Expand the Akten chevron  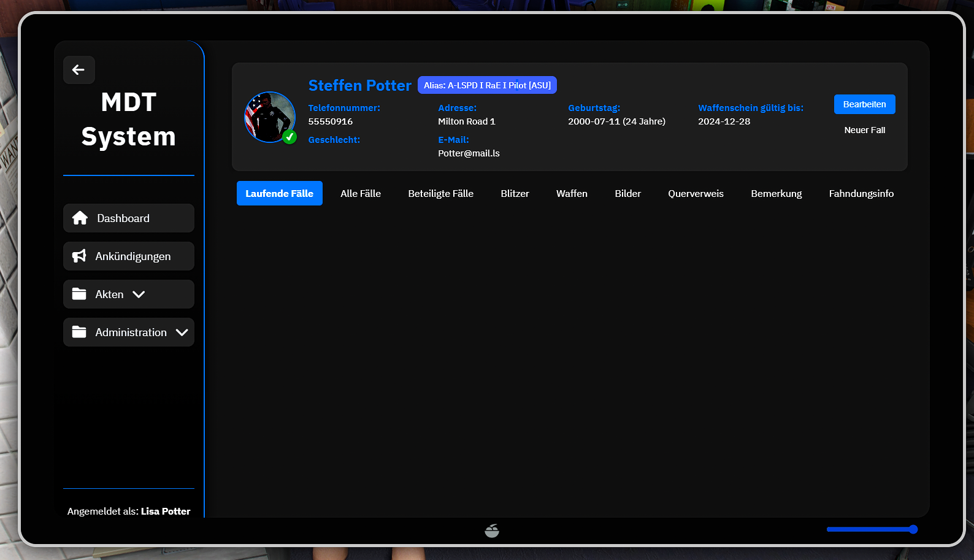(x=139, y=294)
